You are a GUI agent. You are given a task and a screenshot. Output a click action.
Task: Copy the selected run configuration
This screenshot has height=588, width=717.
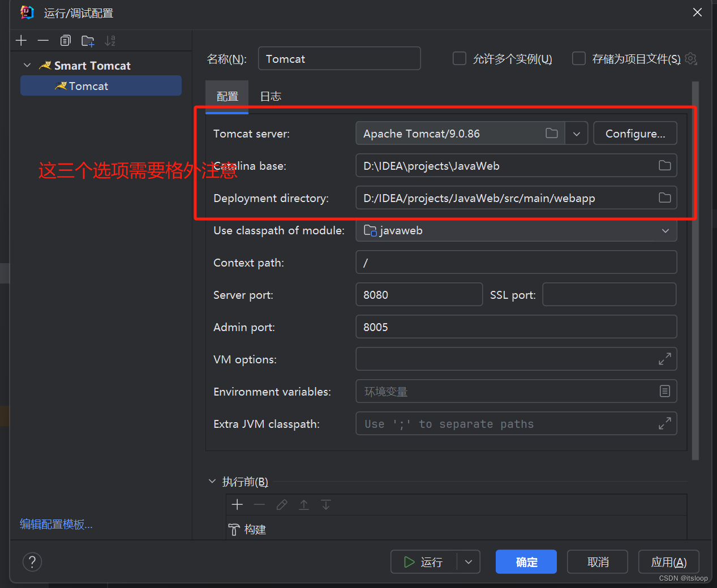click(x=66, y=41)
